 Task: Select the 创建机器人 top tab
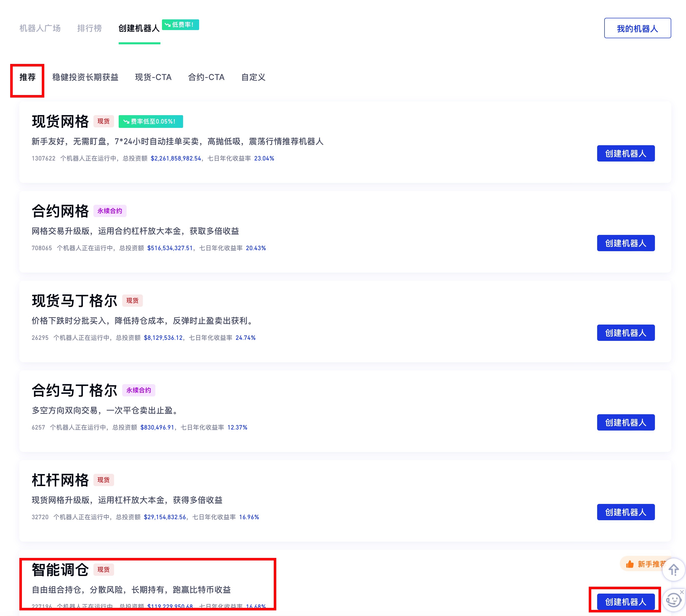pyautogui.click(x=139, y=29)
